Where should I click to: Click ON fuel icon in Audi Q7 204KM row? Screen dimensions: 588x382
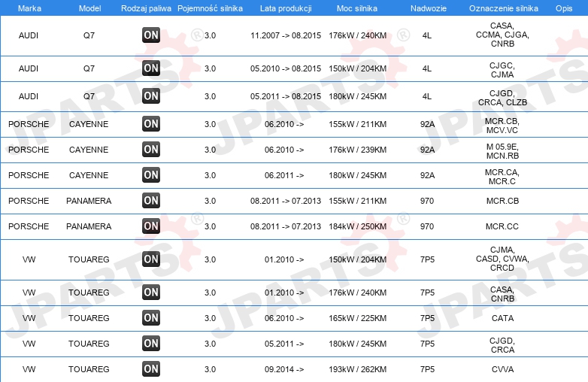(151, 68)
